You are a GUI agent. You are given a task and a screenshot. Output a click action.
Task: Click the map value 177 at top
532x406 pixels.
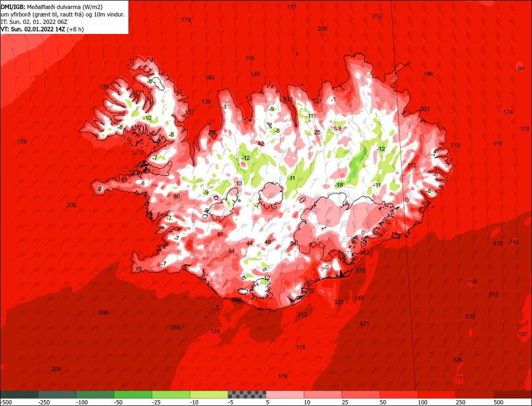292,7
